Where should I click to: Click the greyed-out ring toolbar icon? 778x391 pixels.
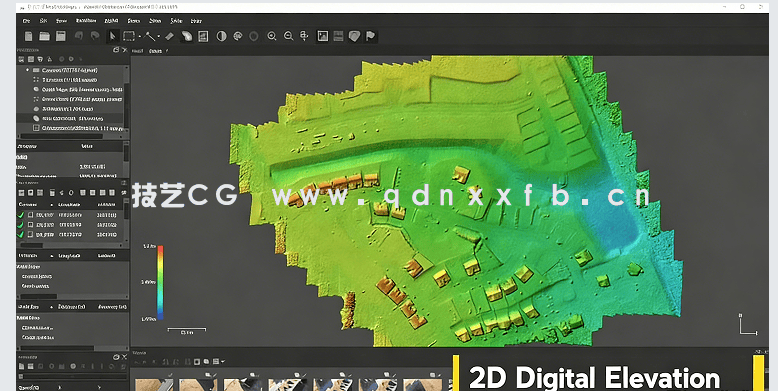254,36
